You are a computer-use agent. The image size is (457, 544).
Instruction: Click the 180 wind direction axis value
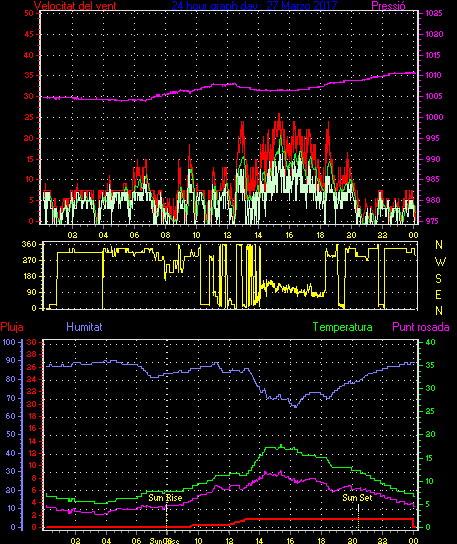29,276
